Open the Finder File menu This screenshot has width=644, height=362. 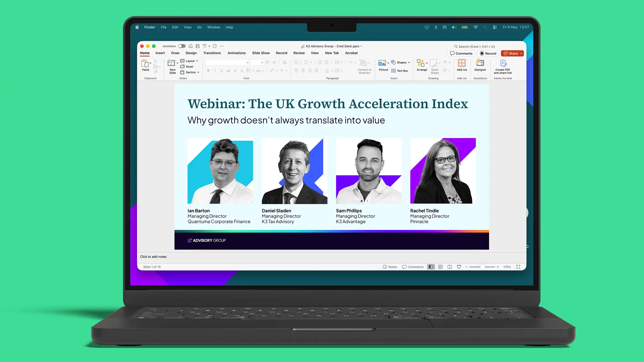pyautogui.click(x=163, y=27)
